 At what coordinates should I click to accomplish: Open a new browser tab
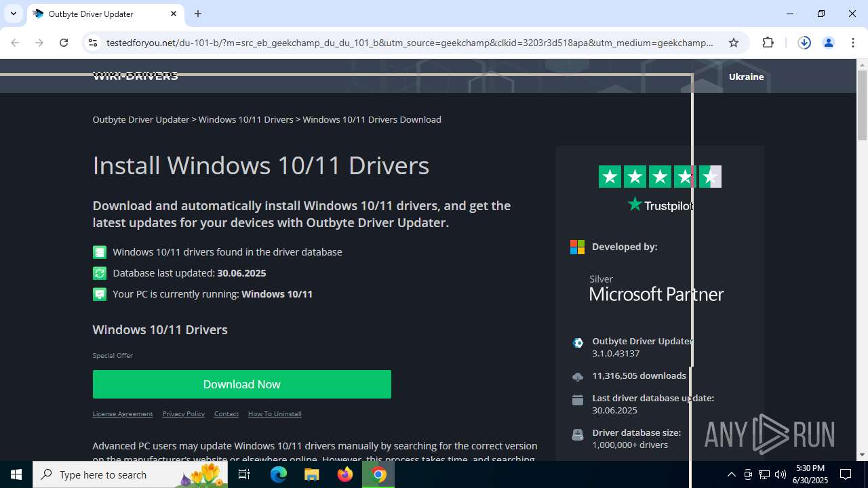click(198, 14)
